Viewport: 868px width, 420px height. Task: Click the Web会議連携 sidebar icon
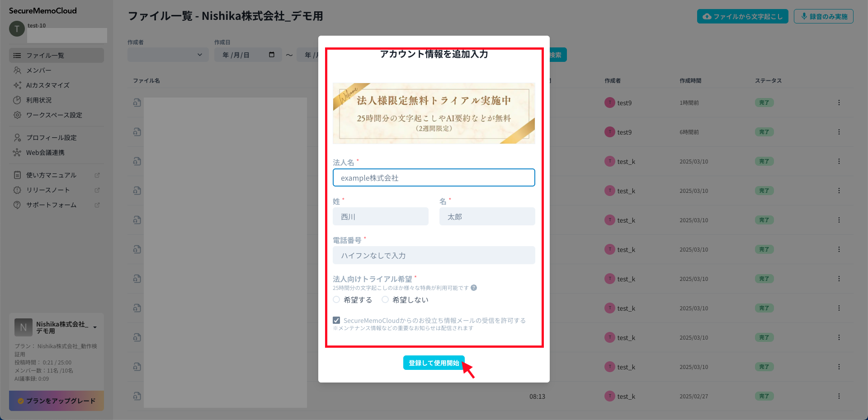[17, 153]
